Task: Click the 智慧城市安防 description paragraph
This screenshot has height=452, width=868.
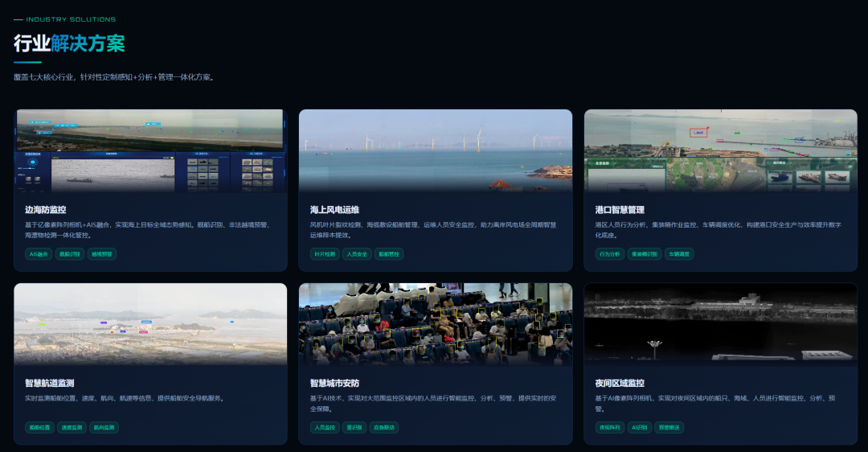Action: tap(433, 404)
